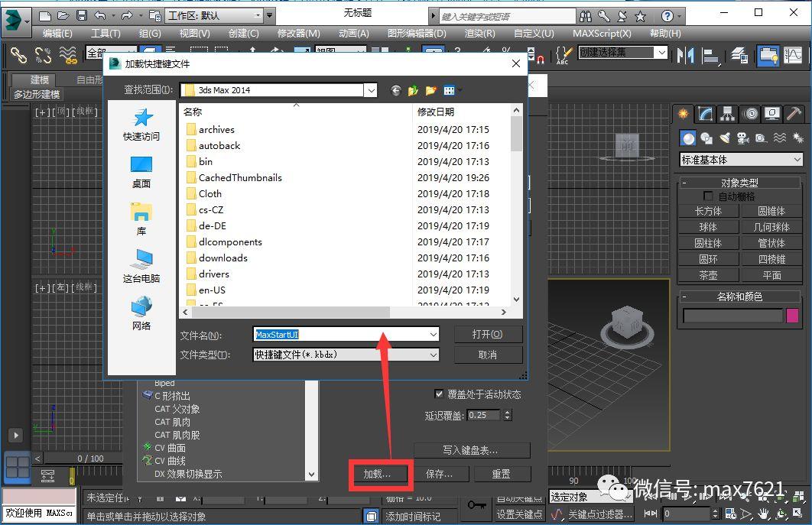Screen dimensions: 812x525
Task: Collapse the 对象类型 rollout
Action: [x=739, y=183]
